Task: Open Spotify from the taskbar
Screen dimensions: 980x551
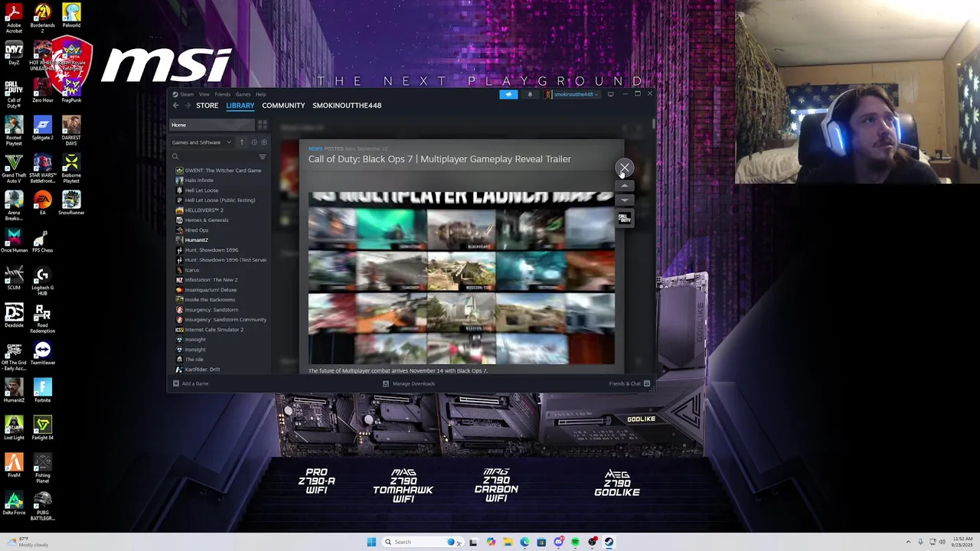Action: tap(575, 542)
